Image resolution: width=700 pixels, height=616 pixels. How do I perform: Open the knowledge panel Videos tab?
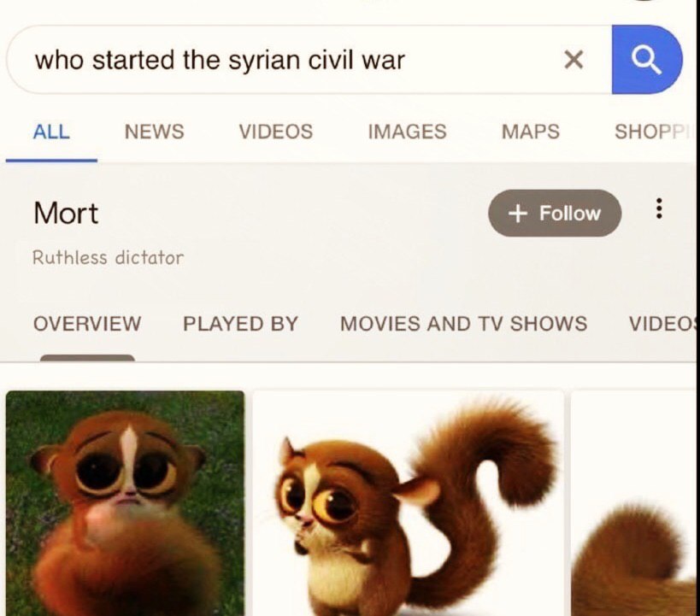click(x=662, y=324)
